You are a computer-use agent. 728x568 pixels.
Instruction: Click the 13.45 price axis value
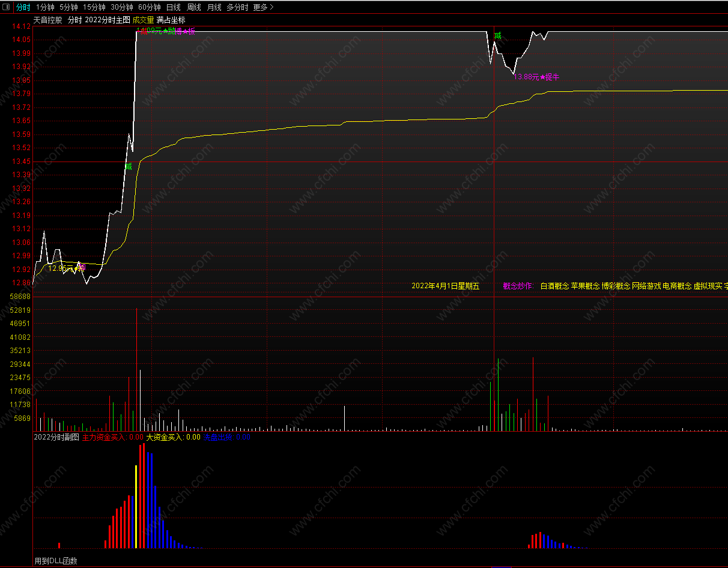[22, 162]
